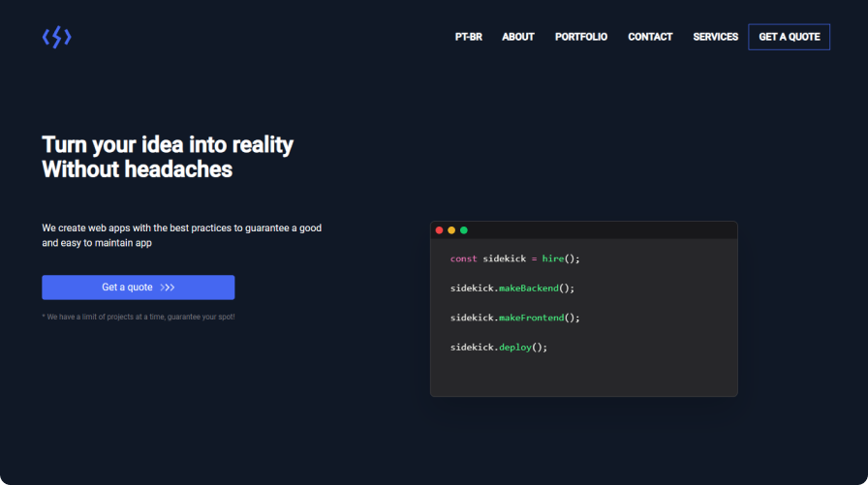Select the heading 'Turn your idea into reality'
This screenshot has width=868, height=485.
168,145
